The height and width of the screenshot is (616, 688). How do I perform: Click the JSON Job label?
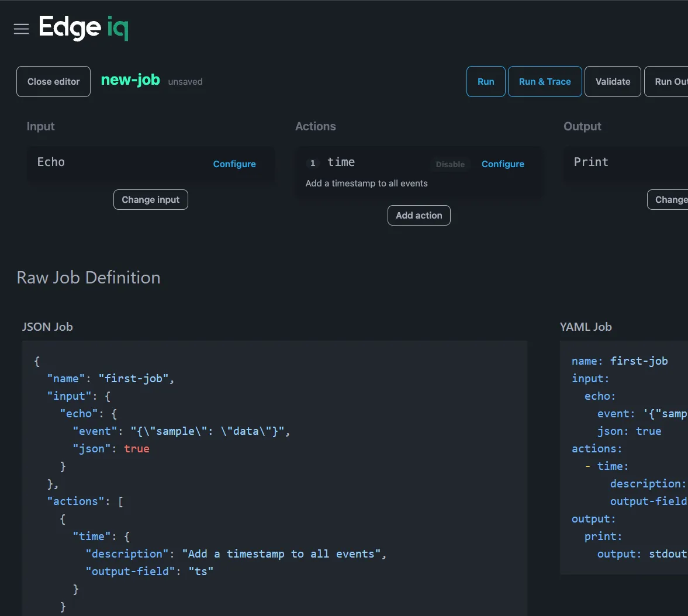[47, 327]
